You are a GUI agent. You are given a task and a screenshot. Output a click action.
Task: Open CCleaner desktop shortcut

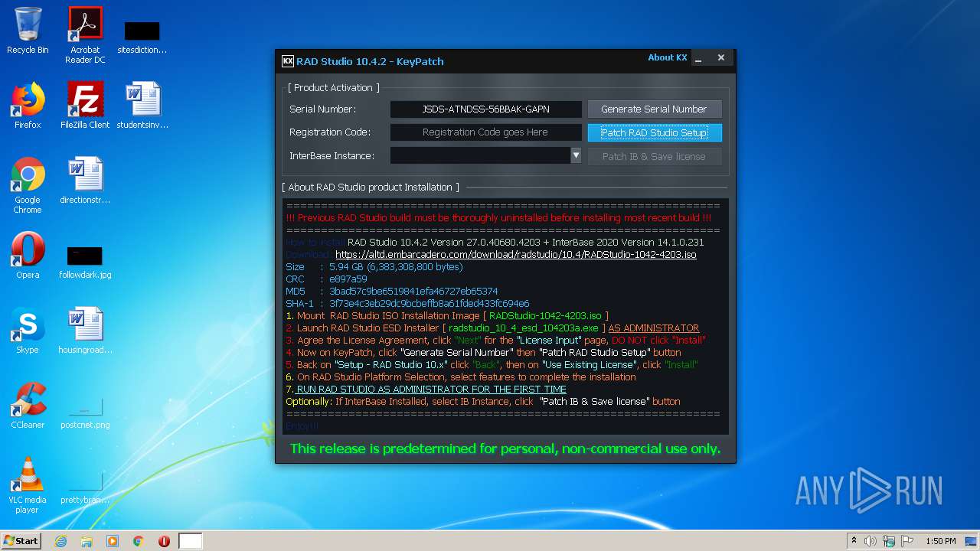28,406
